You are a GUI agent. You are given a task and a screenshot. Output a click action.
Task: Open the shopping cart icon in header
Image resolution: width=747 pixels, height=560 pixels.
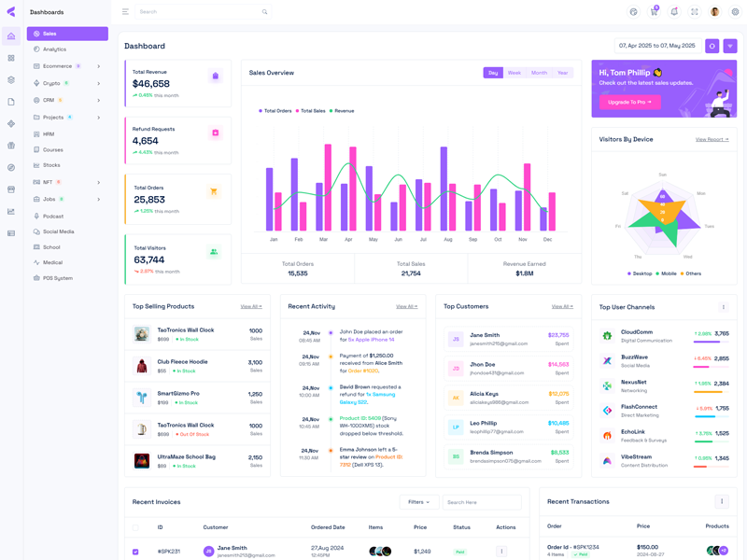click(654, 12)
